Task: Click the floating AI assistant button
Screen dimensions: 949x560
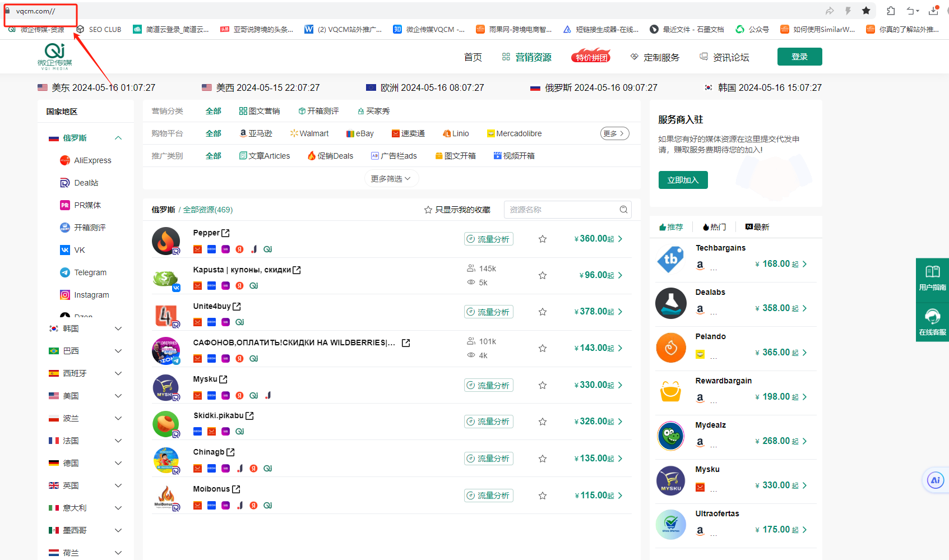Action: tap(934, 480)
